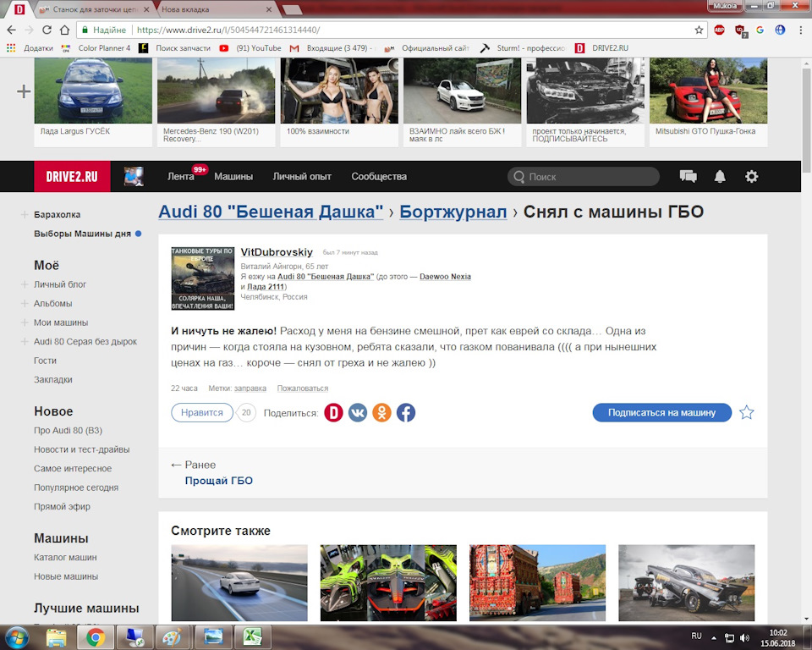
Task: Click the Пожаловаться report link
Action: point(303,388)
